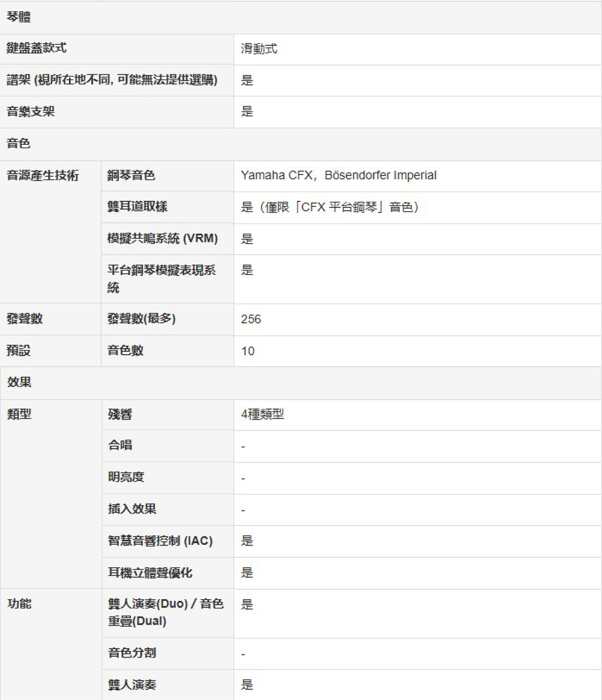Select the Yamaha CFX, Bösendorfer Imperial value
Image resolution: width=602 pixels, height=700 pixels.
pyautogui.click(x=339, y=175)
